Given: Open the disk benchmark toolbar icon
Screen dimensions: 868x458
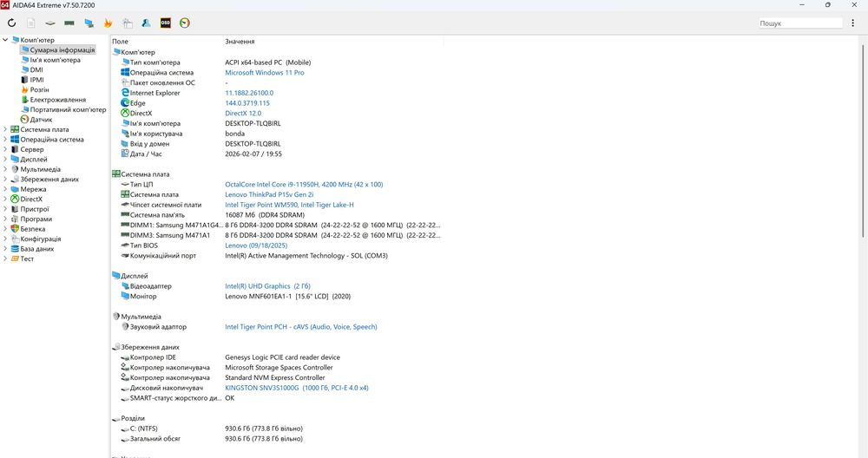Looking at the screenshot, I should (x=50, y=23).
